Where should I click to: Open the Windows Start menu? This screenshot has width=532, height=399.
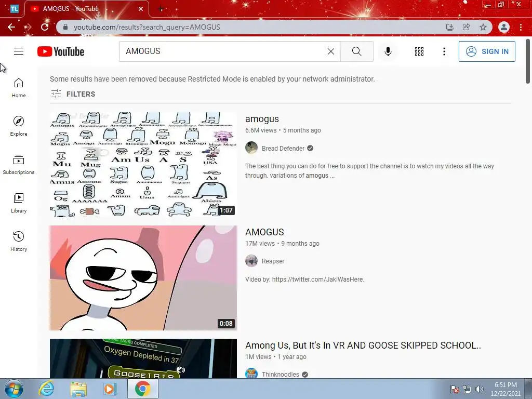pos(14,389)
